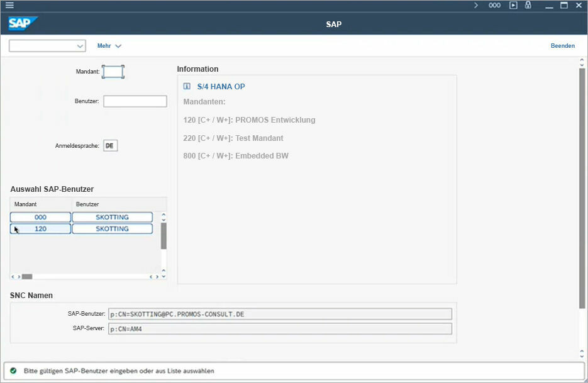Click the 000 session indicator in title bar
This screenshot has height=383, width=588.
[x=495, y=5]
